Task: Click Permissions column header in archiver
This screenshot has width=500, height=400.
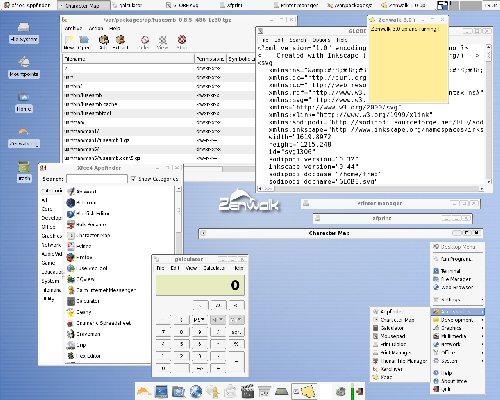Action: click(210, 59)
